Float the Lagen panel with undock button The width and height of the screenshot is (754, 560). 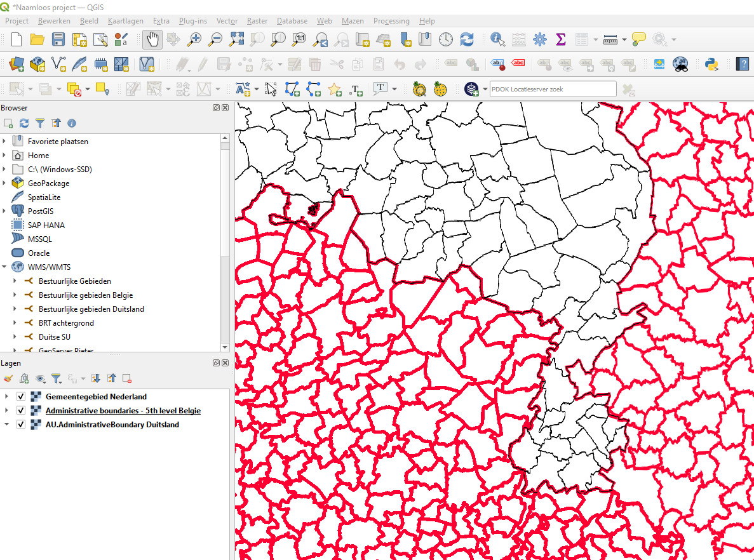pyautogui.click(x=217, y=363)
